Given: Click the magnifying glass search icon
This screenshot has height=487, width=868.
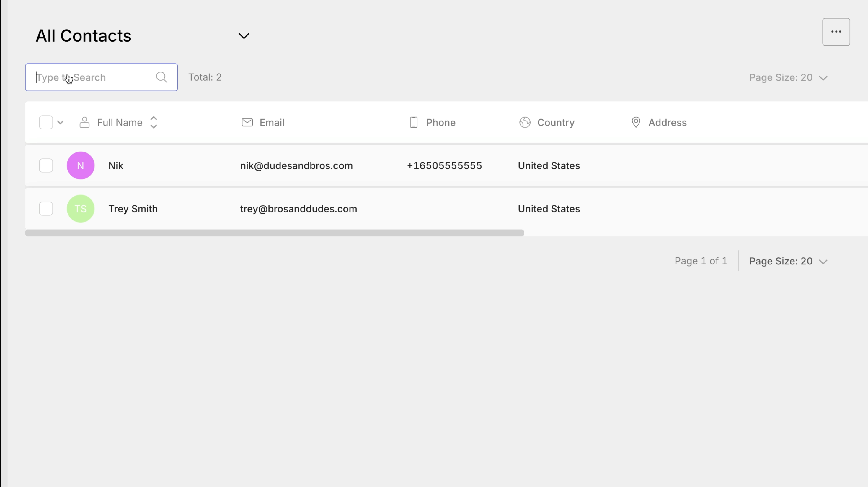Looking at the screenshot, I should click(x=161, y=77).
